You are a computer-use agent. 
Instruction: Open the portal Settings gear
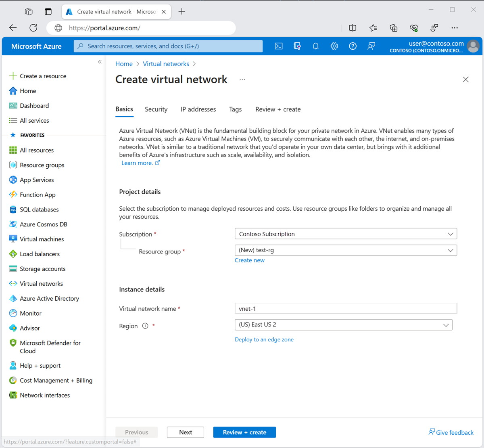(x=334, y=46)
